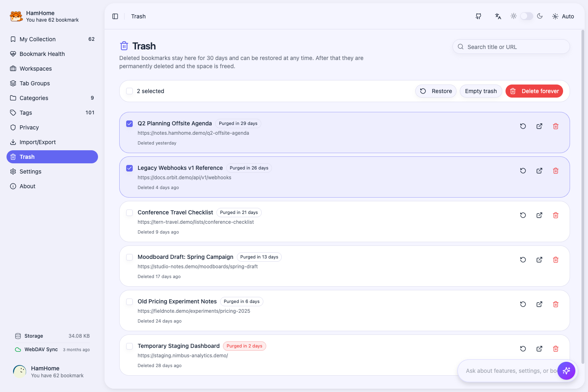Restore Old Pricing Experiment Notes
588x392 pixels.
[x=523, y=304]
